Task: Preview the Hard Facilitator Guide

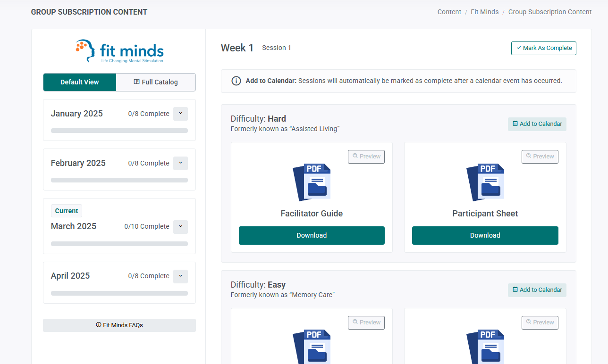Action: 366,157
